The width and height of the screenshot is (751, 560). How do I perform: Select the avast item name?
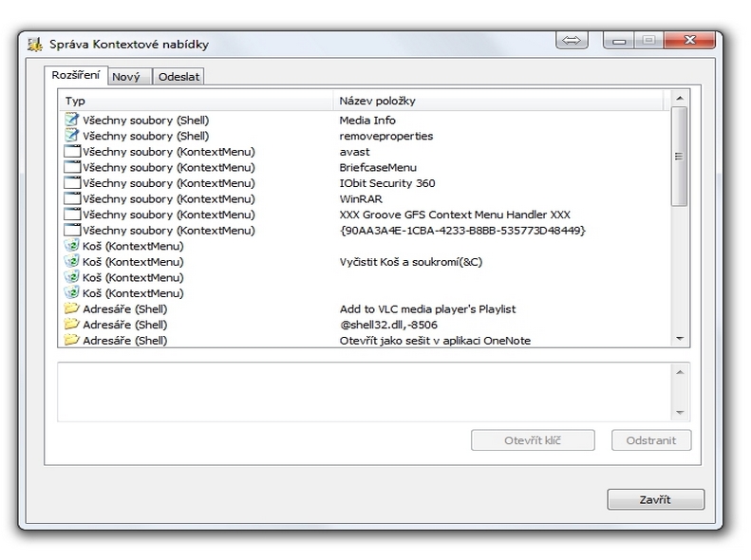pyautogui.click(x=354, y=152)
